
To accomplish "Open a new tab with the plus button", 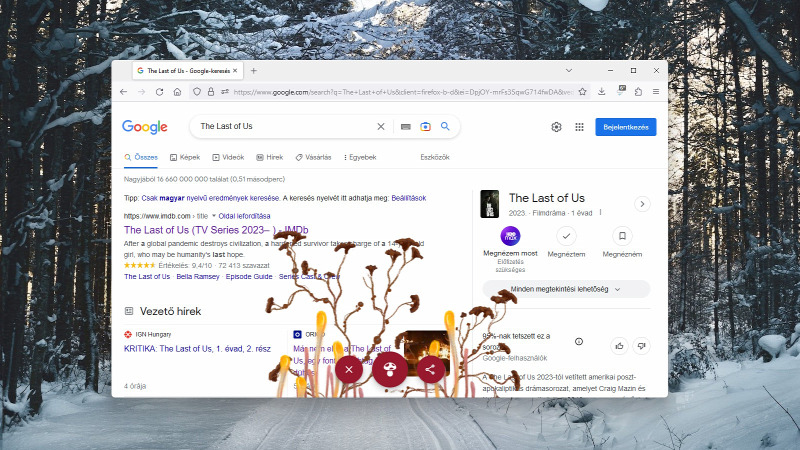I will tap(254, 71).
